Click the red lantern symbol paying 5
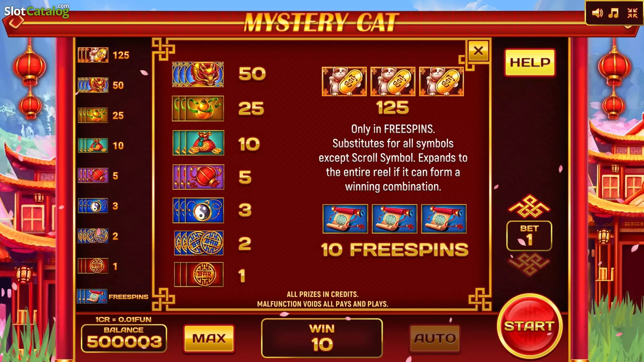 [x=198, y=177]
